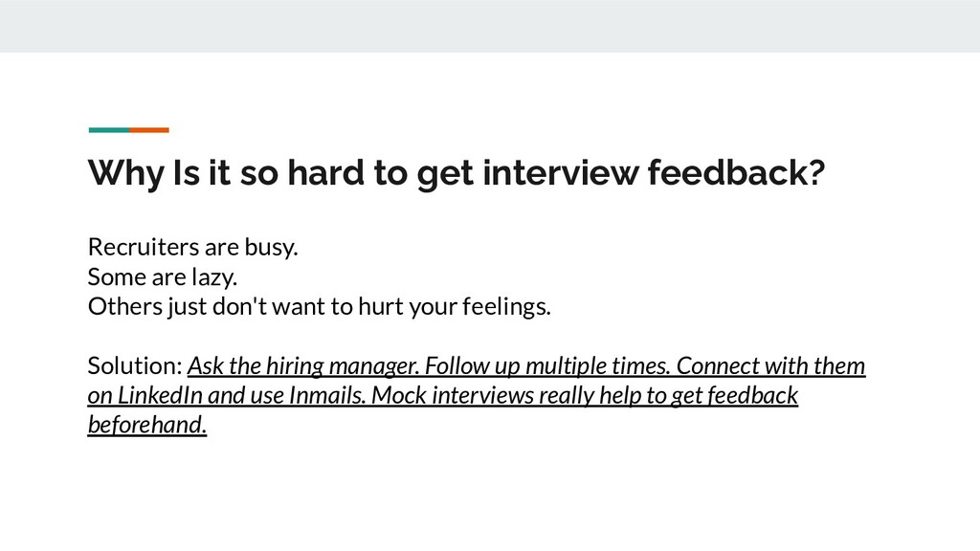Click the word "Why" in the title
The width and height of the screenshot is (980, 551).
coord(125,173)
